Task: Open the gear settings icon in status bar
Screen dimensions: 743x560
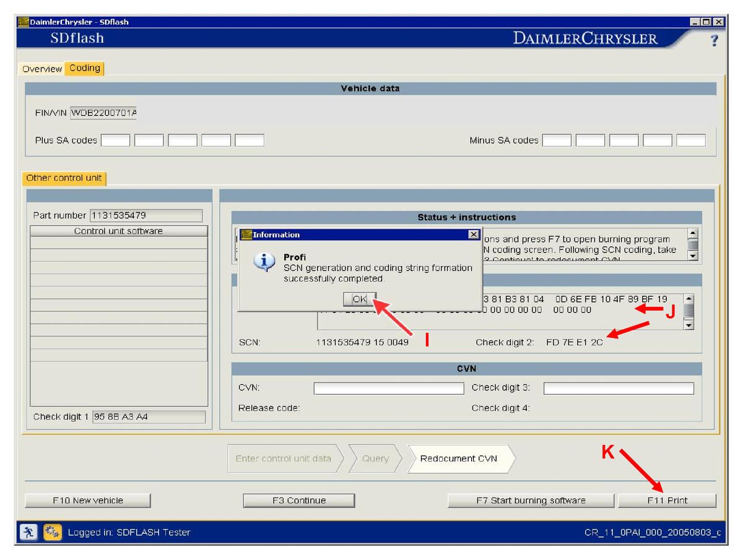Action: click(x=52, y=532)
